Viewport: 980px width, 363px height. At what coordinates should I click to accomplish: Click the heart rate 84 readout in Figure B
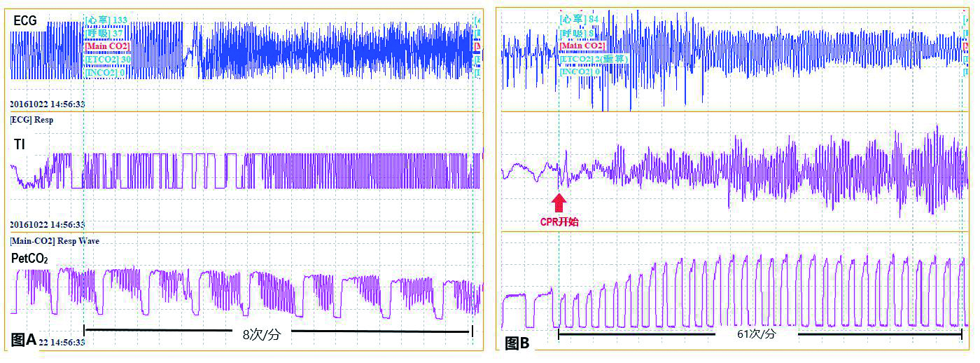(x=580, y=19)
